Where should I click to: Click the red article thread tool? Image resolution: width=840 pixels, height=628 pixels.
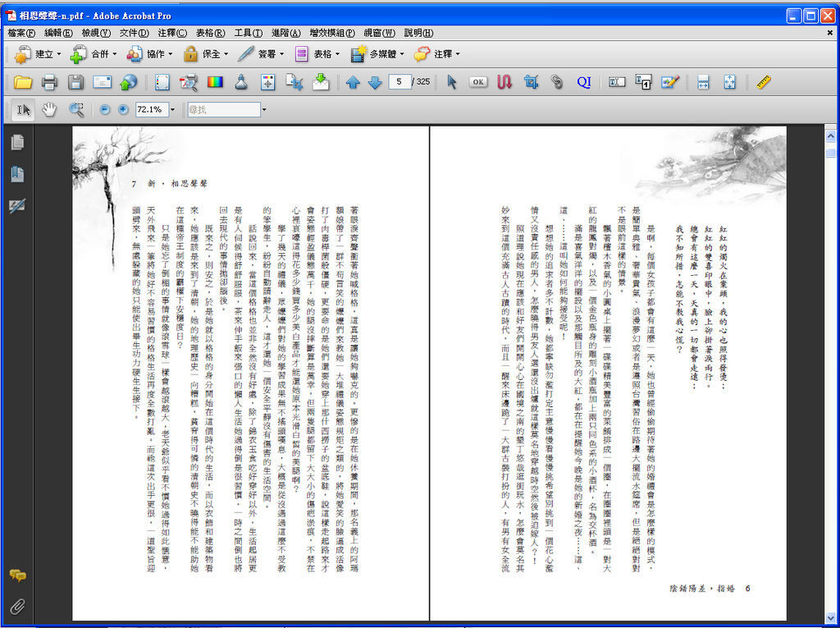point(504,82)
